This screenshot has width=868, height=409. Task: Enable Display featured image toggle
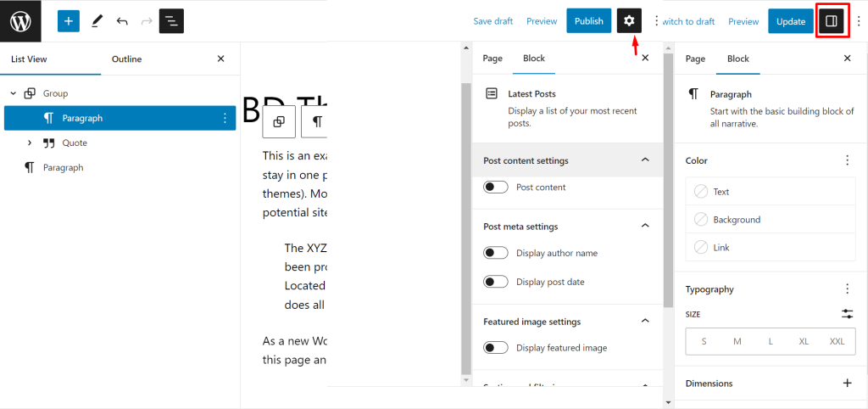495,348
